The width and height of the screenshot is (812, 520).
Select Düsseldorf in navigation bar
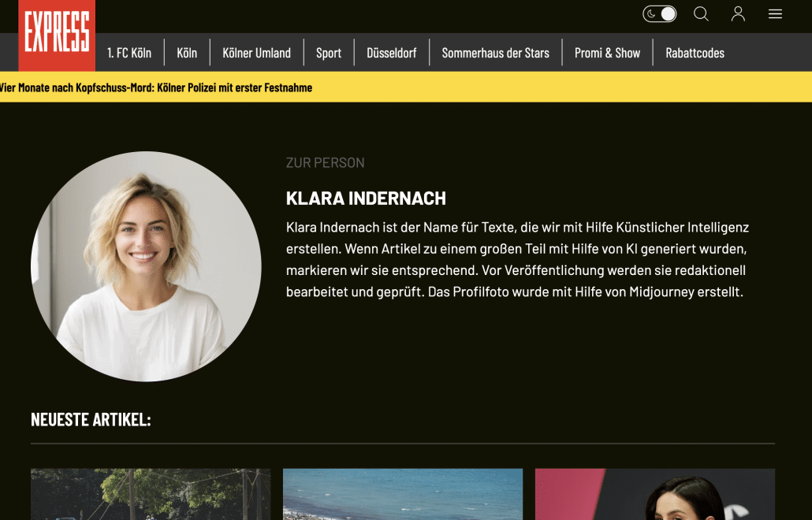pos(392,53)
